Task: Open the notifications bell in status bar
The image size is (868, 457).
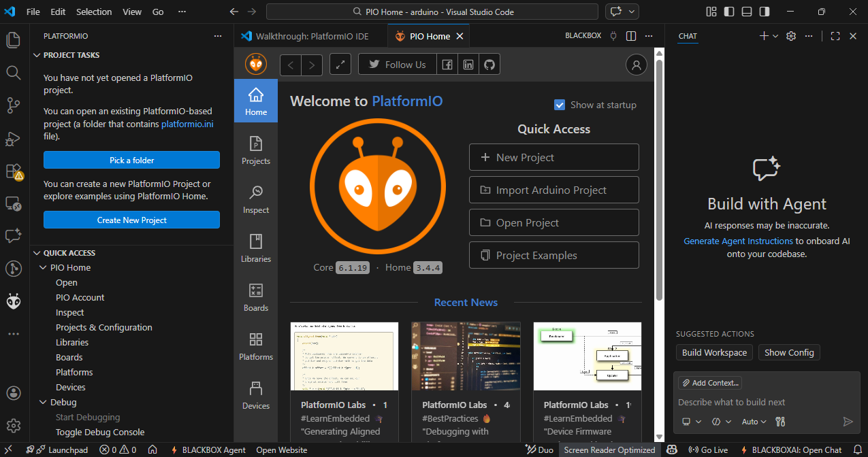Action: [x=858, y=450]
